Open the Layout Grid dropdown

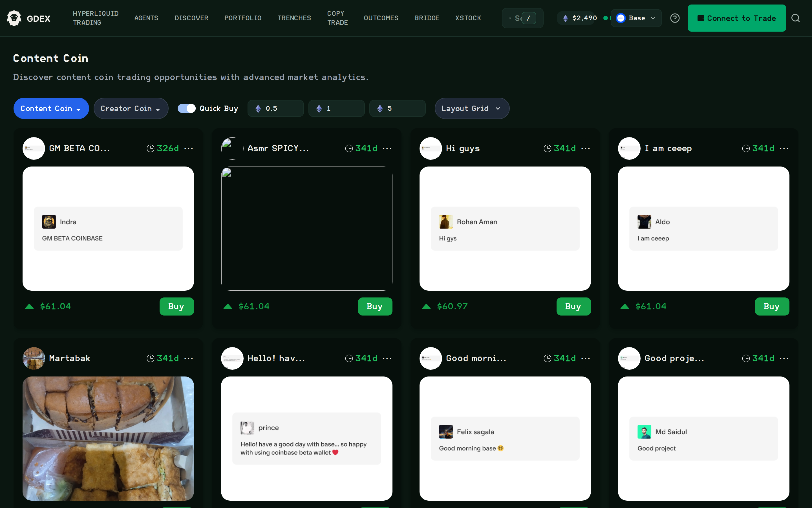click(472, 108)
